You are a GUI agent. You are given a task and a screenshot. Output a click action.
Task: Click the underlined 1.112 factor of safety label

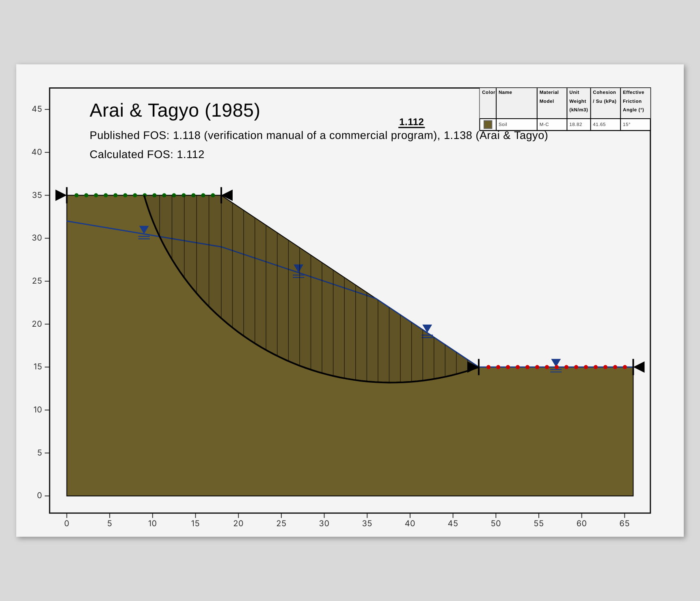(411, 122)
